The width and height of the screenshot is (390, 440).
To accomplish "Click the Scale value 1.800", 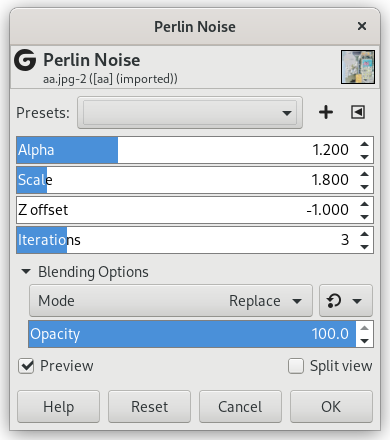I will pyautogui.click(x=330, y=180).
